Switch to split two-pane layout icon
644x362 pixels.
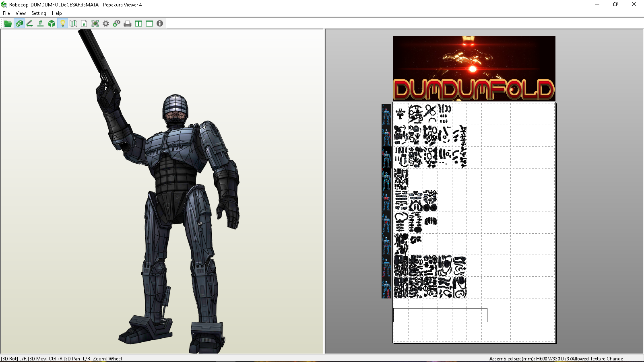click(138, 24)
